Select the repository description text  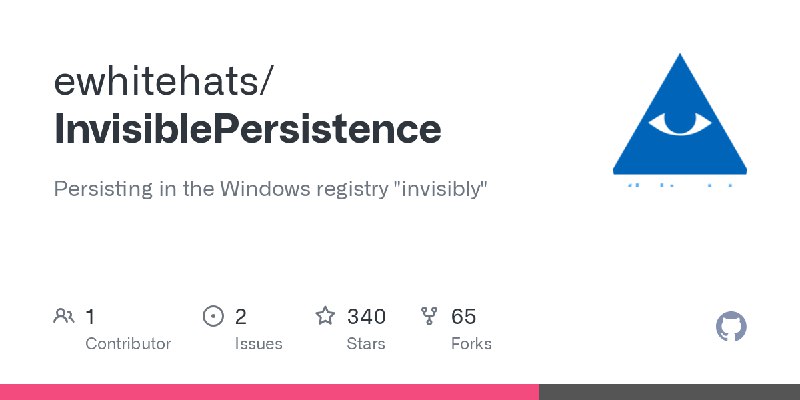point(270,190)
